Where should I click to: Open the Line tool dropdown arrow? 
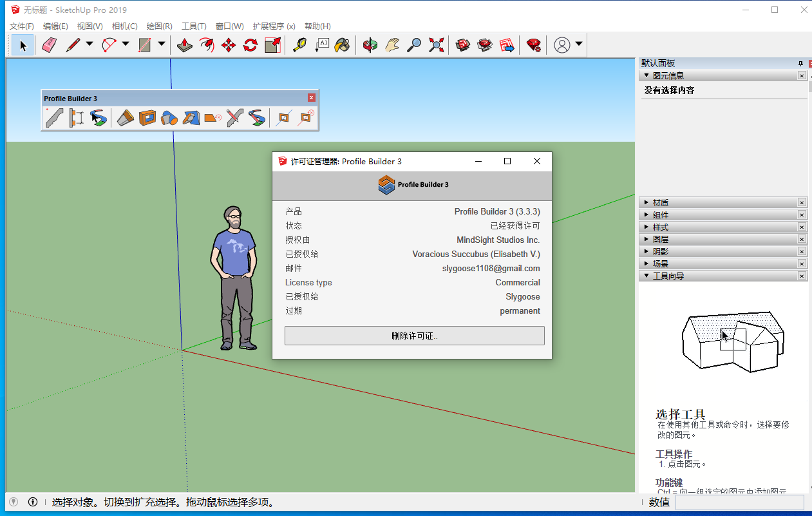pos(90,44)
